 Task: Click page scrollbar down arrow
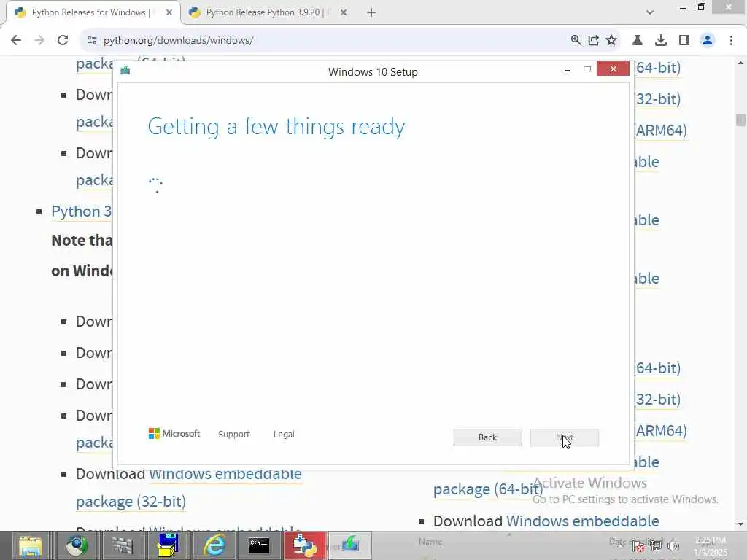(740, 524)
